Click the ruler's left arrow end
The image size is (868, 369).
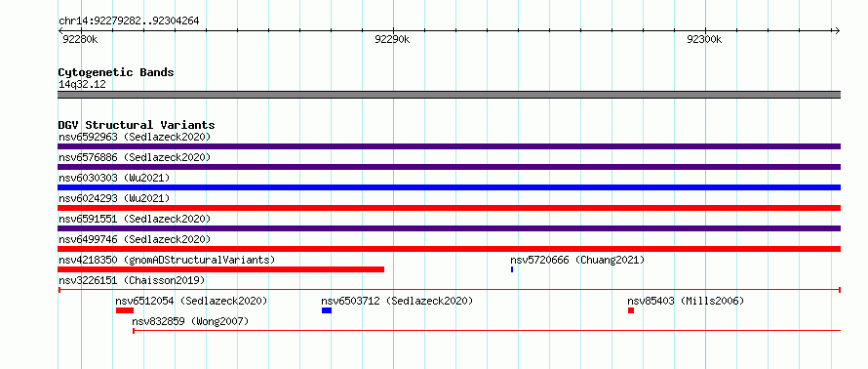(60, 30)
